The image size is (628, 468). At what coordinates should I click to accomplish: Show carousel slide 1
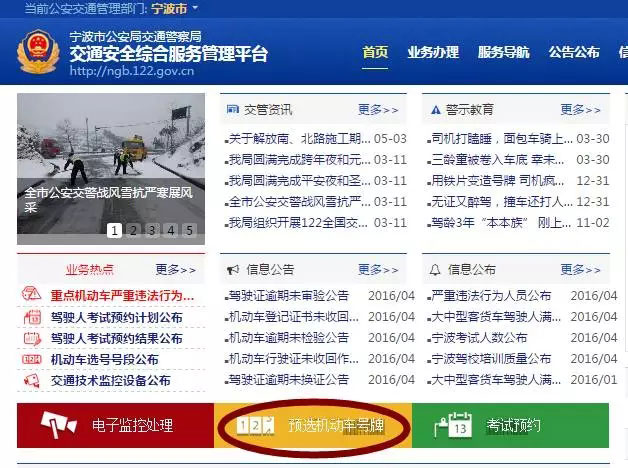pos(114,230)
